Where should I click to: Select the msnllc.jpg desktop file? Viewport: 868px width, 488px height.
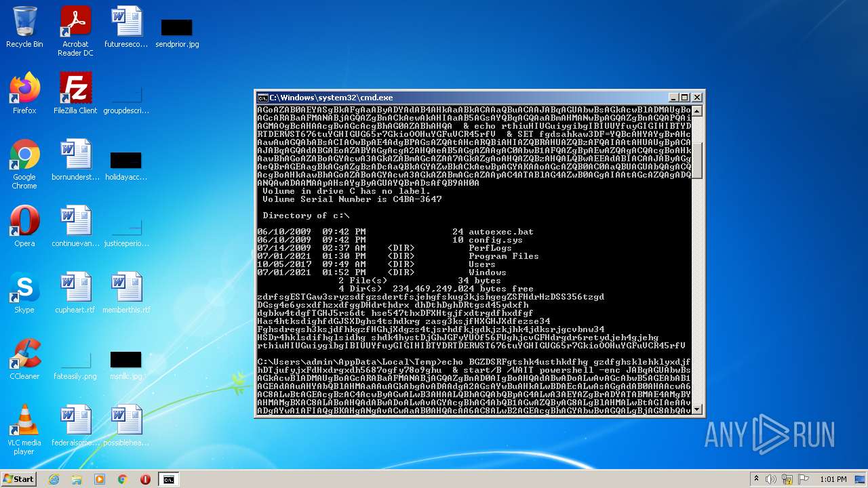coord(126,364)
